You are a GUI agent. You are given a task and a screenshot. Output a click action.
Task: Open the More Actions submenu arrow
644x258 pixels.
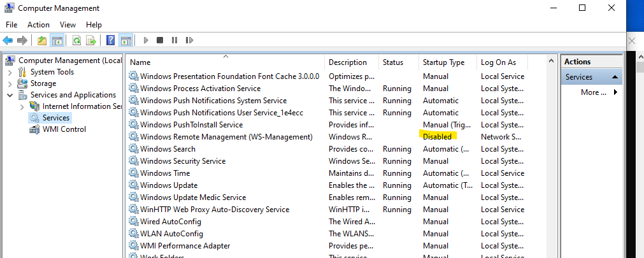tap(615, 92)
